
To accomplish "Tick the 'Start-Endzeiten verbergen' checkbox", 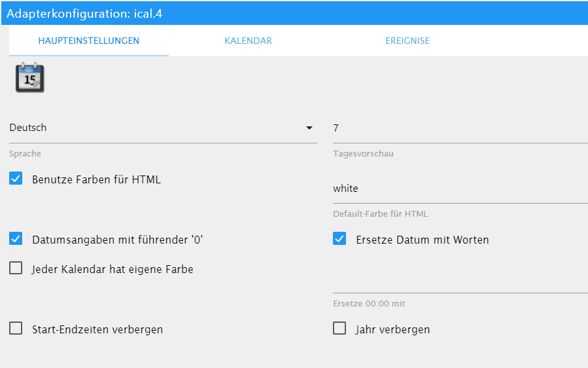I will 16,329.
